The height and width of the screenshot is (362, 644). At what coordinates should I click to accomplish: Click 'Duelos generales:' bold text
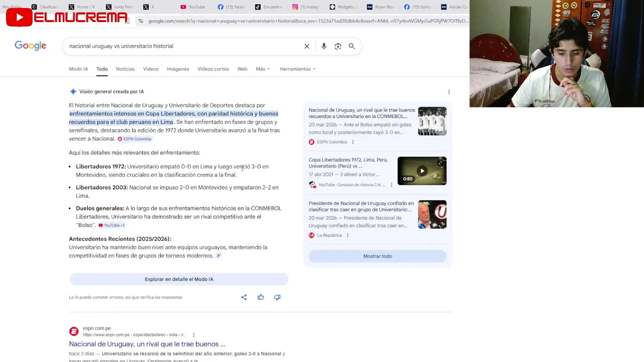pyautogui.click(x=100, y=208)
